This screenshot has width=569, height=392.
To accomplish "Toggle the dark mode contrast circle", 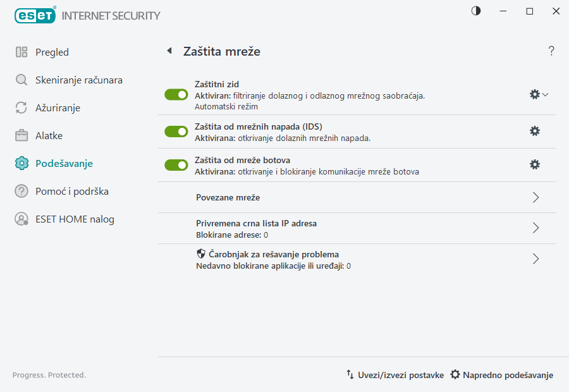I will point(475,11).
